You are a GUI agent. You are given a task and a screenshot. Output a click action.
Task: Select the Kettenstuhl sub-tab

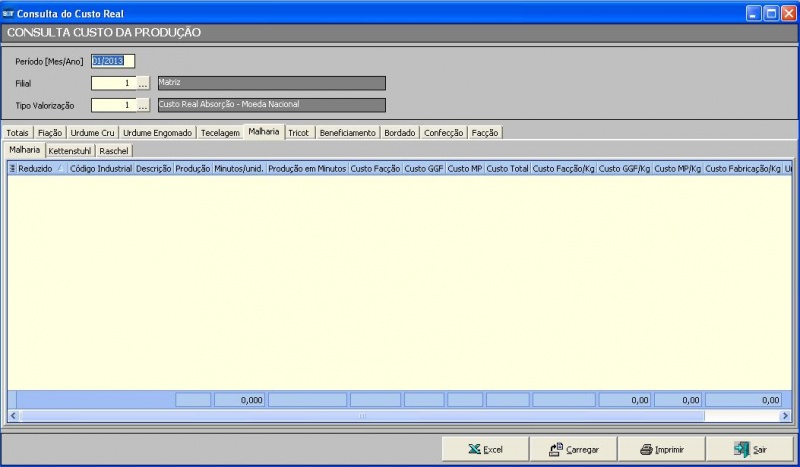click(70, 150)
